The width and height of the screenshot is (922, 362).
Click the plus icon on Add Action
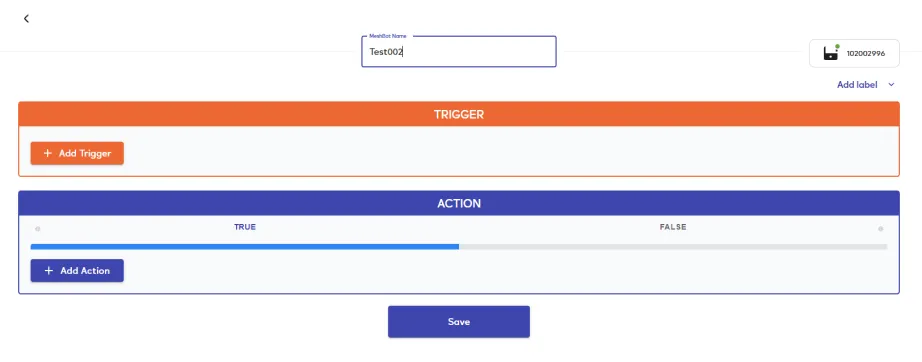tap(49, 271)
